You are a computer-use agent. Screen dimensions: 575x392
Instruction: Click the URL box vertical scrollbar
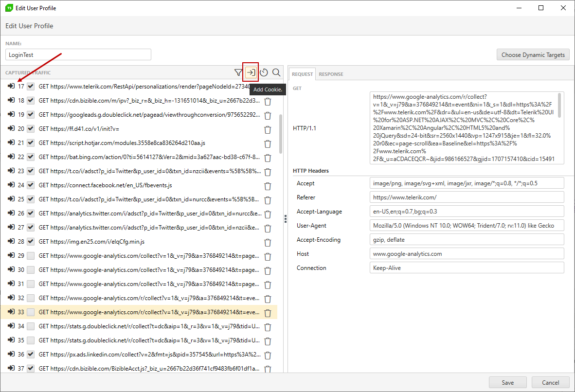click(559, 105)
